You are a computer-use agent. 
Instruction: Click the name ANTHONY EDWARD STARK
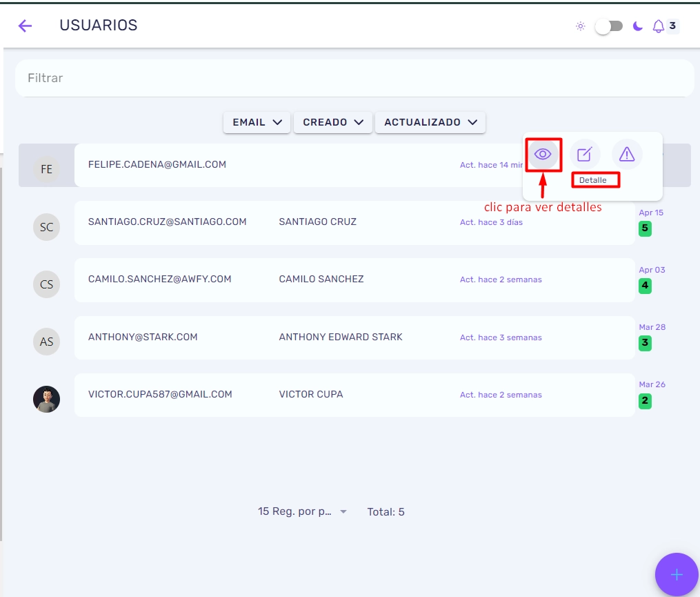click(x=341, y=337)
